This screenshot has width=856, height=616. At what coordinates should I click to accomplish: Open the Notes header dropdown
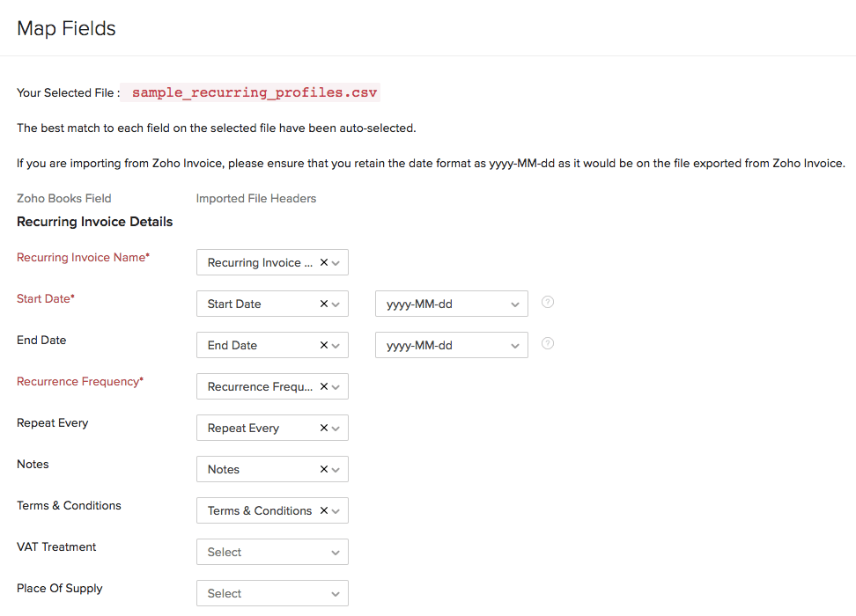coord(336,469)
